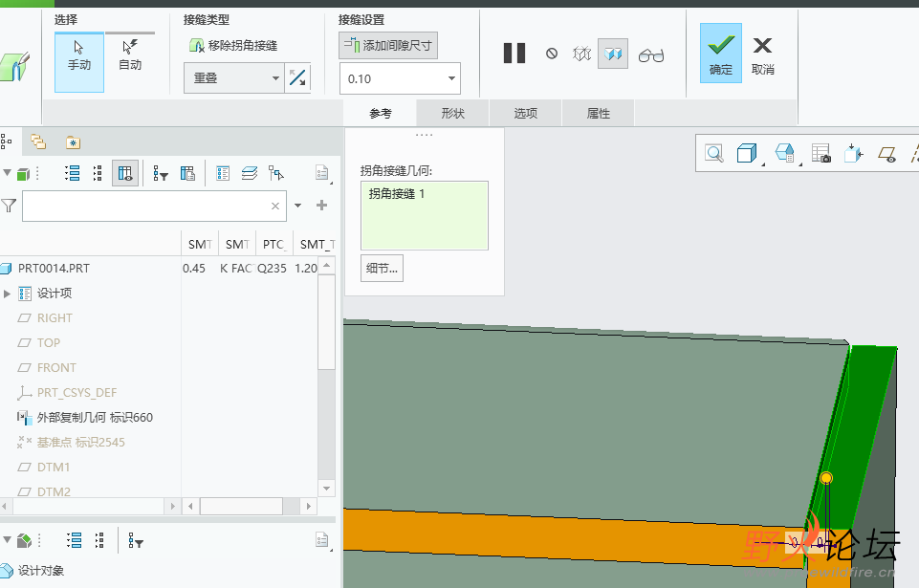Select 基准点 标识2545 in the tree
Screen dimensions: 919x588
(x=81, y=442)
